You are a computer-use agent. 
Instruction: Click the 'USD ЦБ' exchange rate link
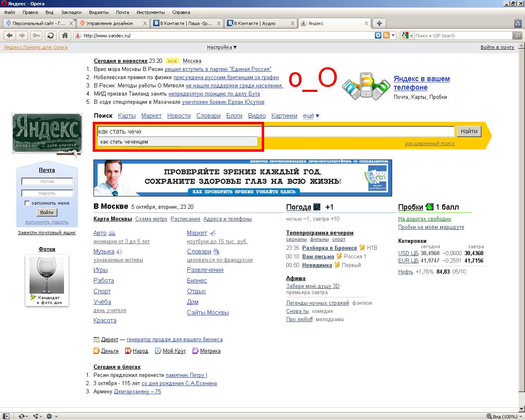pos(409,253)
